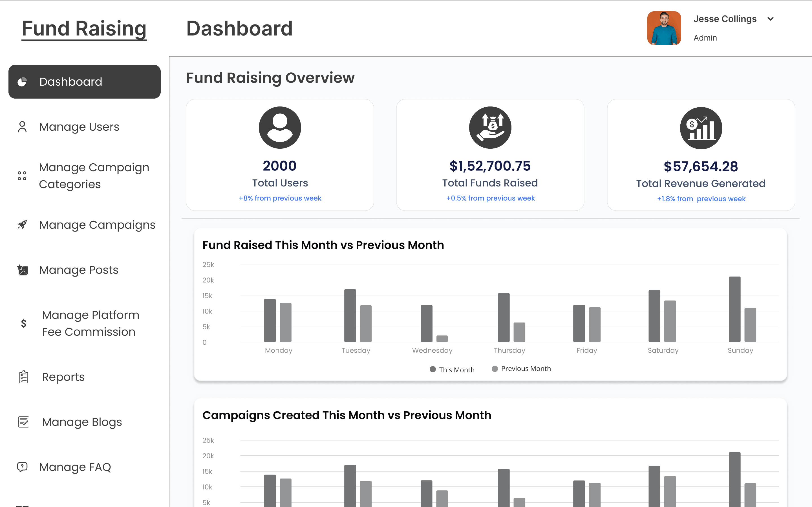Click the Fund Raising logo
The width and height of the screenshot is (812, 507).
[83, 28]
